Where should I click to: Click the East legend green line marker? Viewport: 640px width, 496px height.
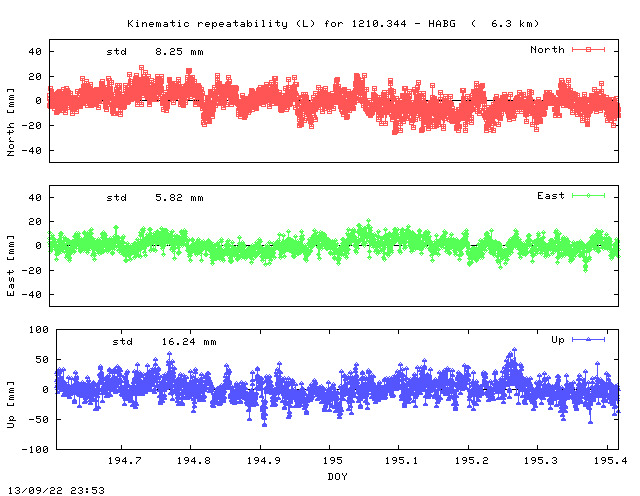click(x=588, y=196)
